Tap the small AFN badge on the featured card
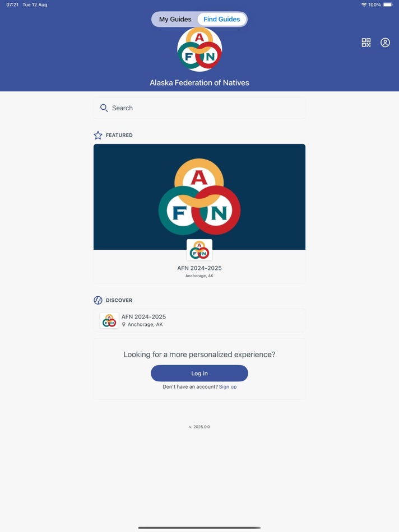 (199, 250)
